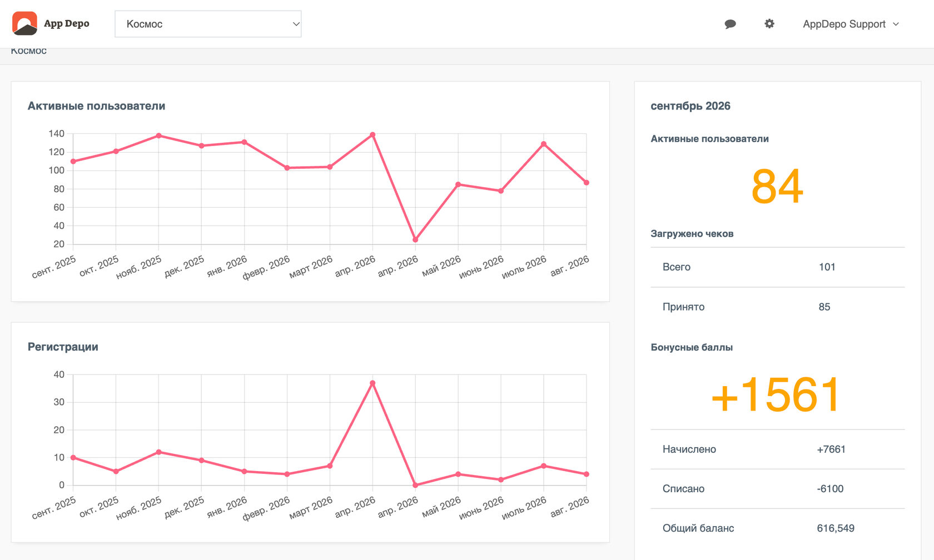The image size is (934, 560).
Task: Click сент. 2025 point in Регистрации chart
Action: (x=73, y=458)
